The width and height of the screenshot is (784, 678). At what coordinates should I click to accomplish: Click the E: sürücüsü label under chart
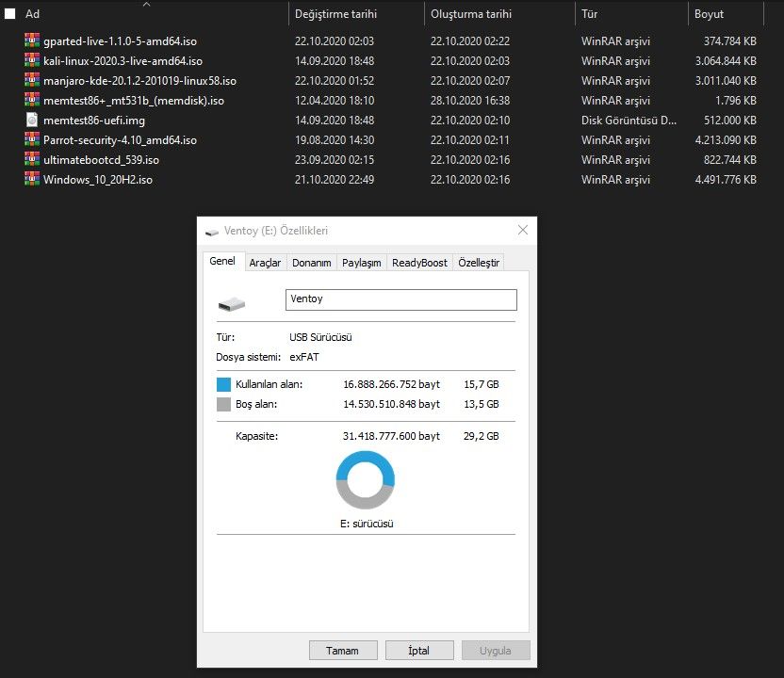tap(367, 524)
